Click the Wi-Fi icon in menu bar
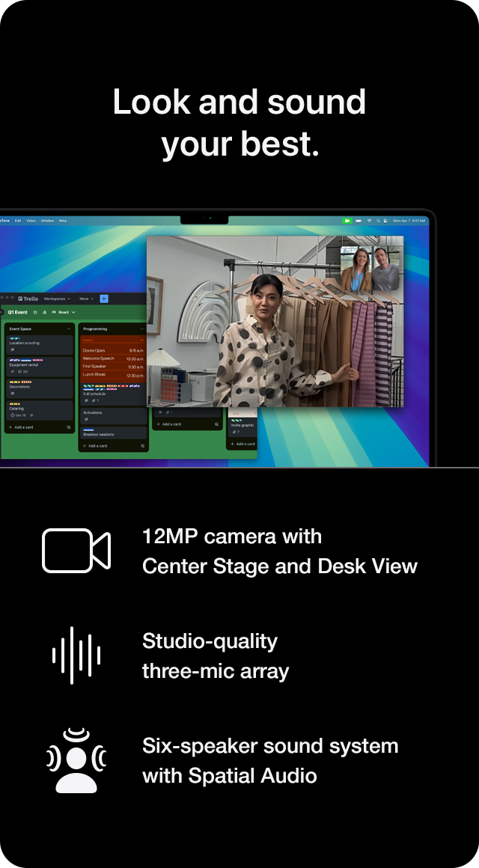Image resolution: width=479 pixels, height=868 pixels. [x=369, y=221]
